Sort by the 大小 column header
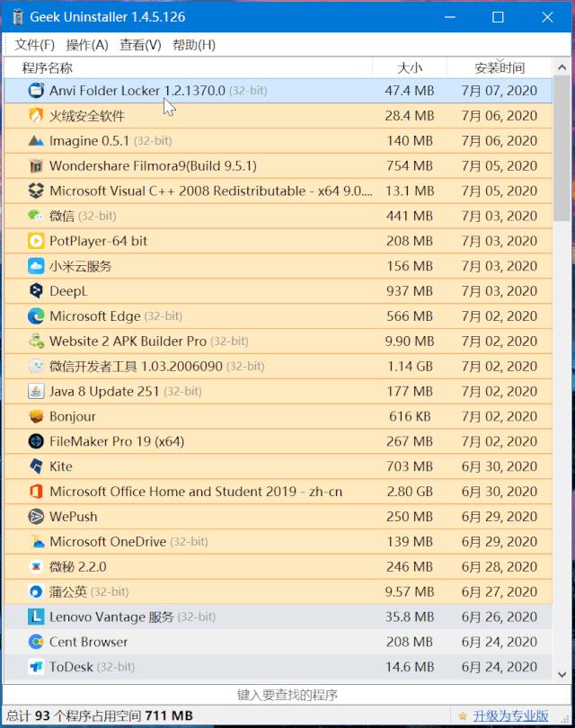The height and width of the screenshot is (728, 575). (x=410, y=67)
